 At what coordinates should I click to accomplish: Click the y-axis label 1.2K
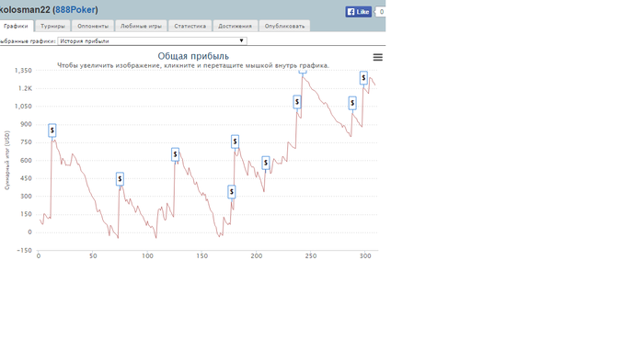25,88
